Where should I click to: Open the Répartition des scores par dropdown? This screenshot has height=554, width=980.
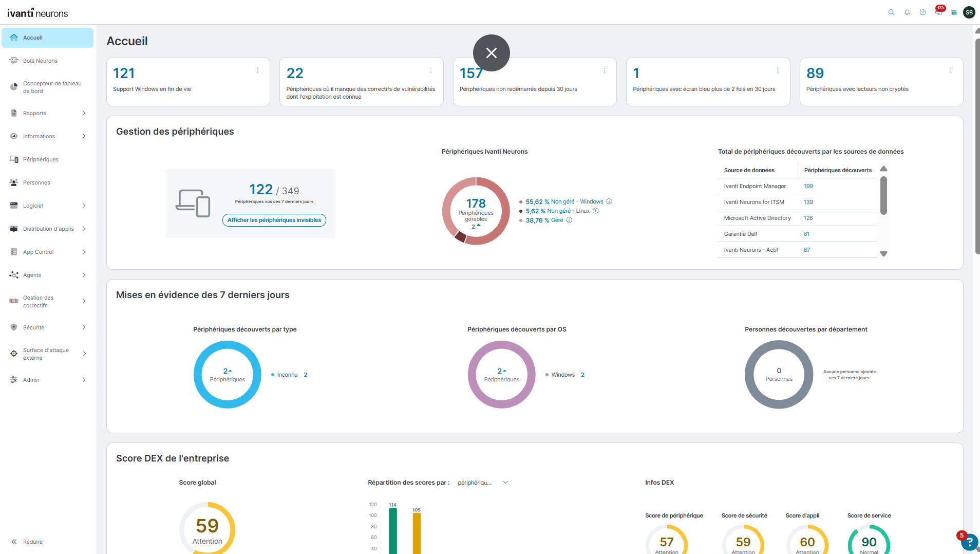coord(483,483)
